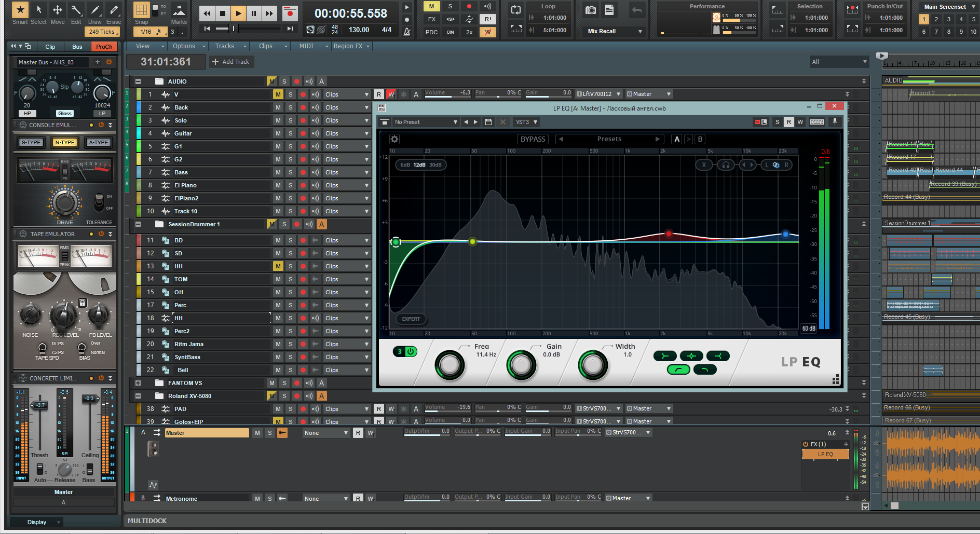The height and width of the screenshot is (534, 980).
Task: Enable input echo on Solo track
Action: [x=315, y=120]
